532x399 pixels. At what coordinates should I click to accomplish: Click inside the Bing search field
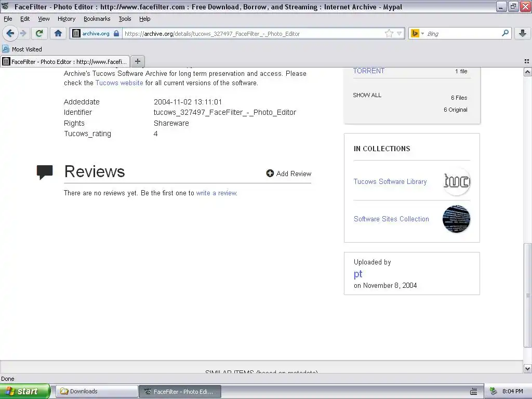tap(463, 34)
